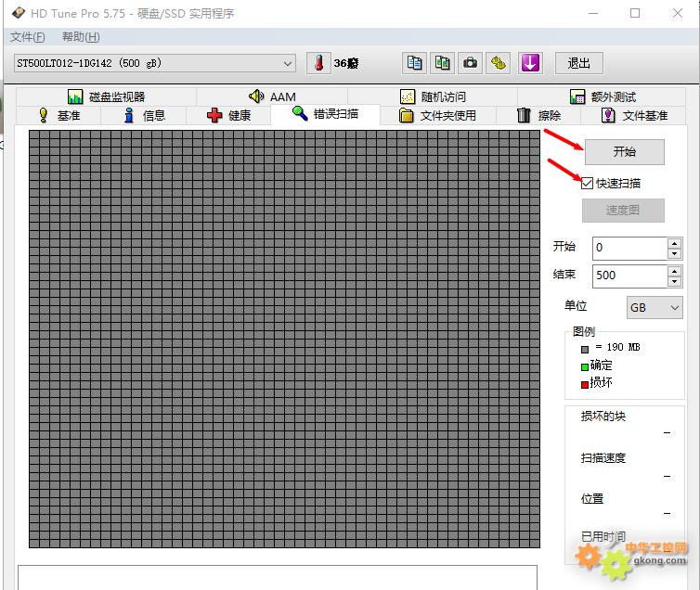Click the 36 degree temperature reading
Image resolution: width=700 pixels, height=590 pixels.
(346, 63)
